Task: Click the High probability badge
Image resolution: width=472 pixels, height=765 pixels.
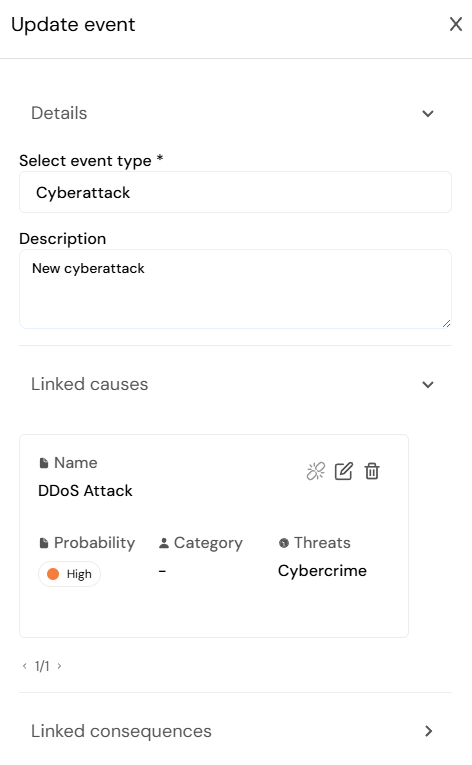Action: (69, 574)
